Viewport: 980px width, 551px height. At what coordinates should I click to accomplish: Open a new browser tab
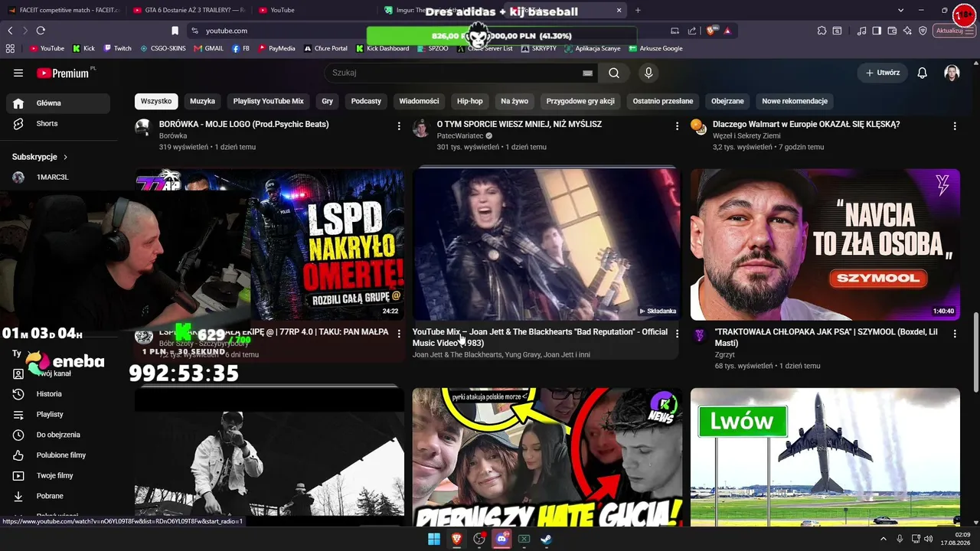638,10
